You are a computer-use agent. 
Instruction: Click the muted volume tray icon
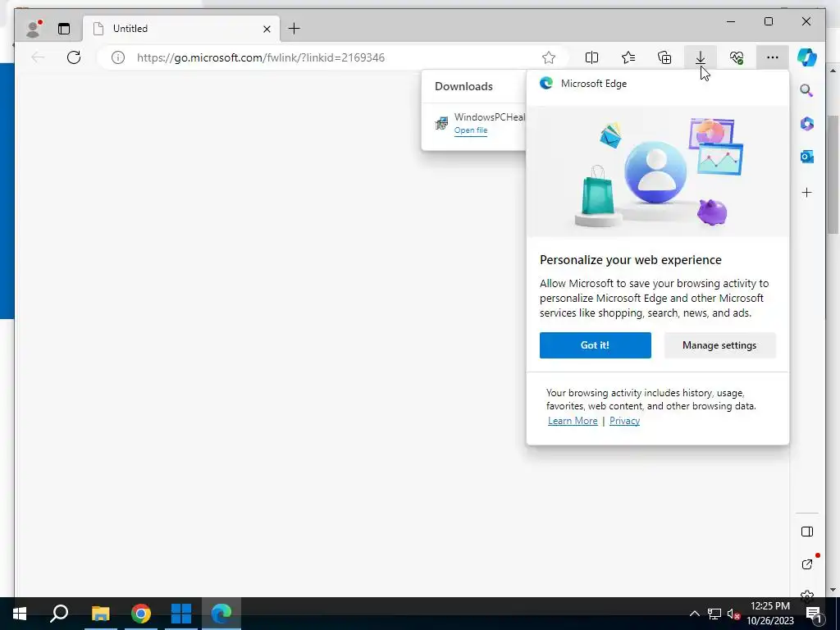[x=733, y=614]
